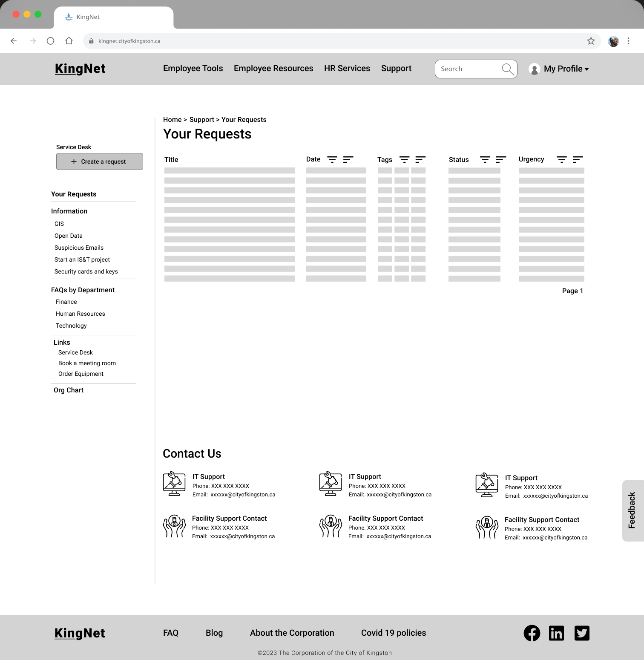Open the Suspicious Emails sidebar link
This screenshot has height=660, width=644.
point(79,248)
